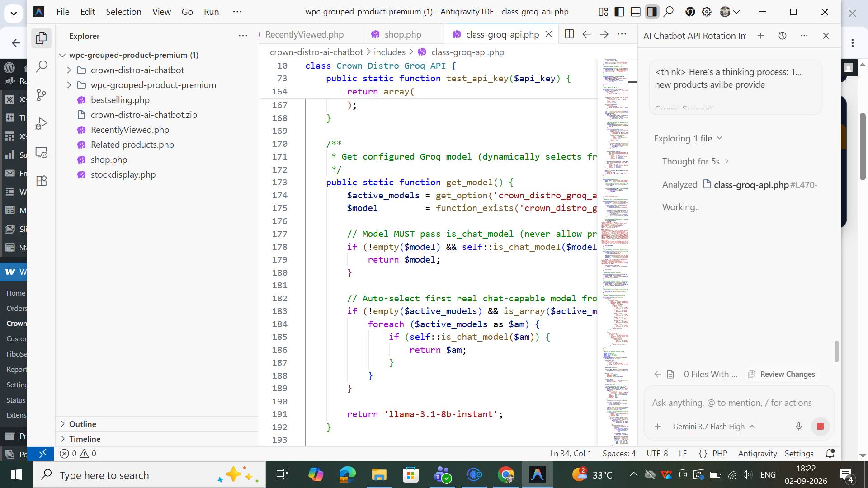This screenshot has height=488, width=868.
Task: Expand the Outline section
Action: [83, 424]
